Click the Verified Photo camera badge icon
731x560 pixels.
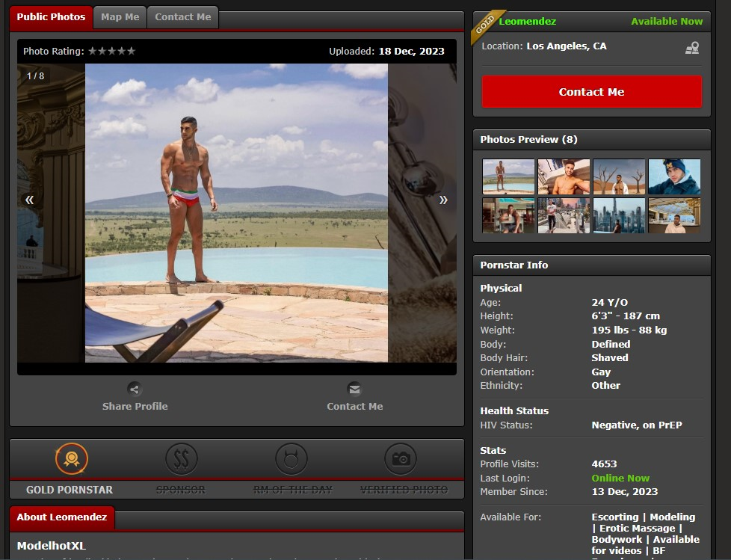(x=401, y=459)
